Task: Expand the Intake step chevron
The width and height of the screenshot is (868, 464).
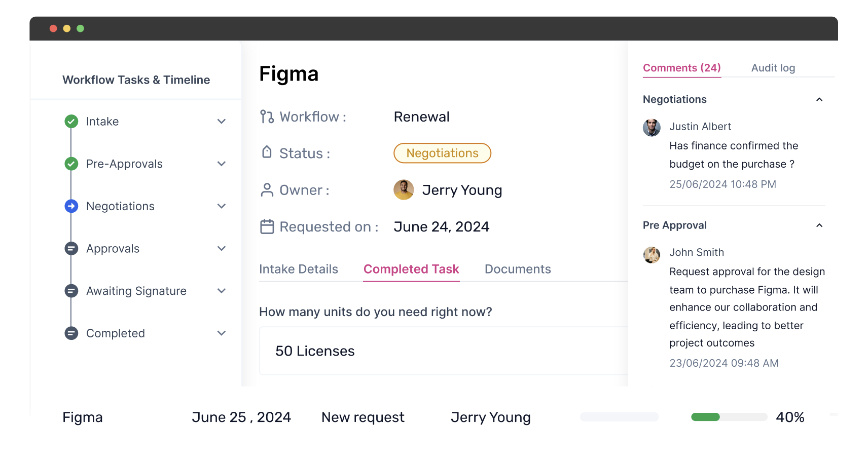Action: pos(222,122)
